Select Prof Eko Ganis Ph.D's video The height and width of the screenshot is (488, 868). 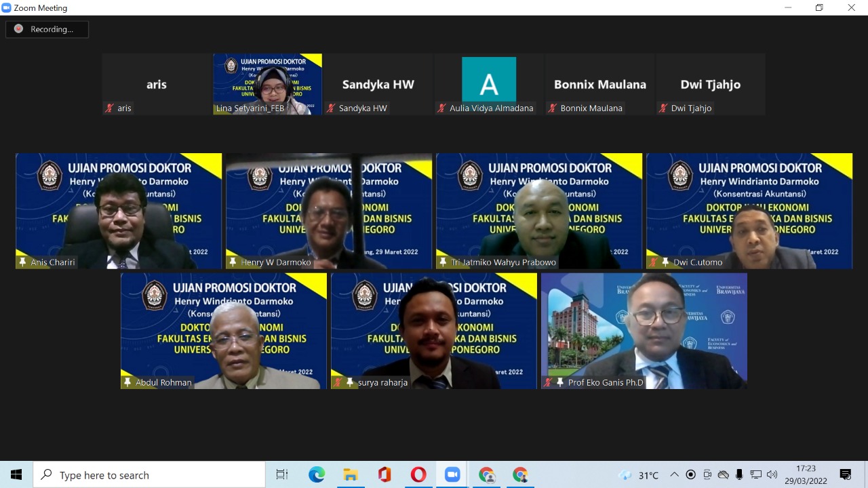point(644,331)
